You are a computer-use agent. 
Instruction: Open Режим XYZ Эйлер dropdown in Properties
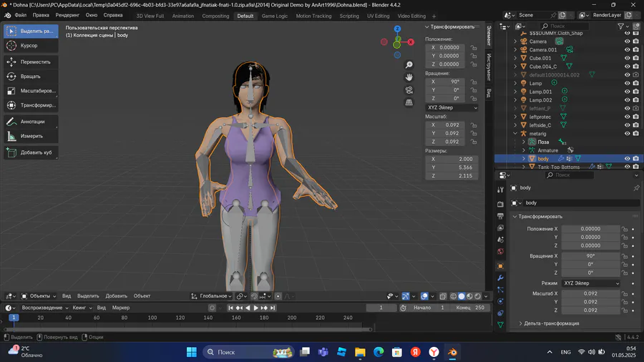click(590, 283)
